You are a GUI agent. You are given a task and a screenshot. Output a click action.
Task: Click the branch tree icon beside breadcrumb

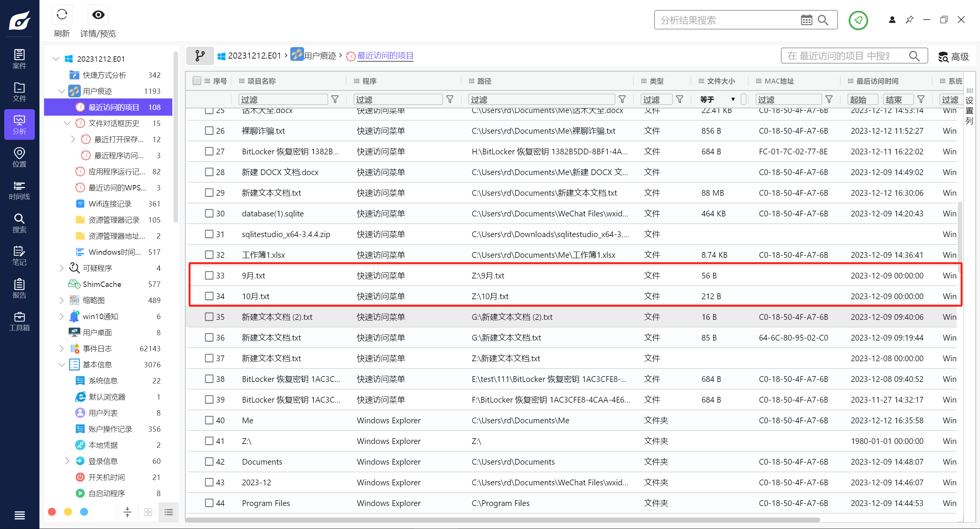200,56
